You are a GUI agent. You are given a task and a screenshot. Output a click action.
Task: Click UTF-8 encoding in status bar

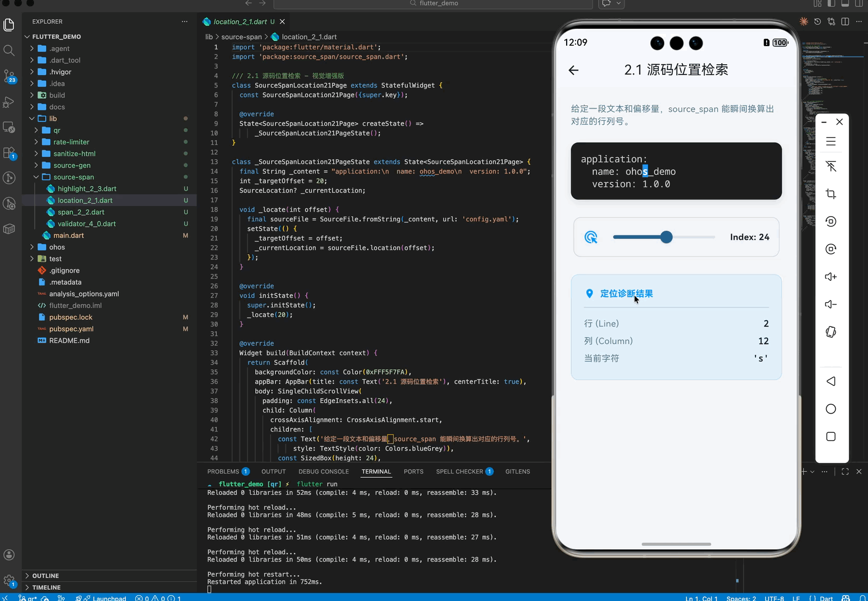[774, 598]
